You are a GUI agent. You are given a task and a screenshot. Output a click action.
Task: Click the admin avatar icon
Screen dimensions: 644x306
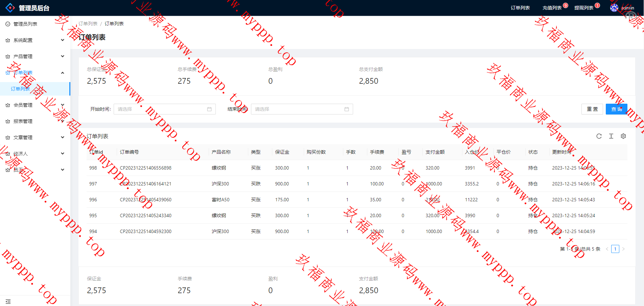pos(614,8)
